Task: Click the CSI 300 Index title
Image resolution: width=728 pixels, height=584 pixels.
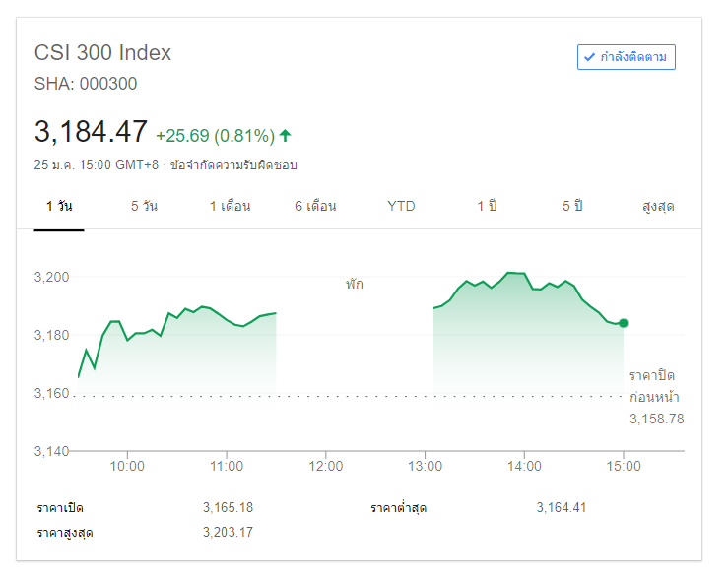Action: tap(102, 53)
